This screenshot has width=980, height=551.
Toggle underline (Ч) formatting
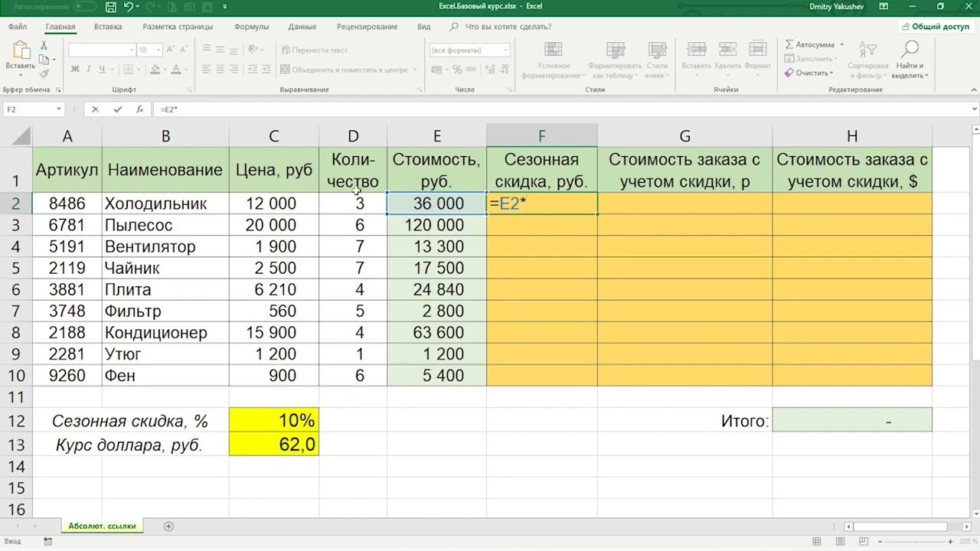tap(103, 69)
